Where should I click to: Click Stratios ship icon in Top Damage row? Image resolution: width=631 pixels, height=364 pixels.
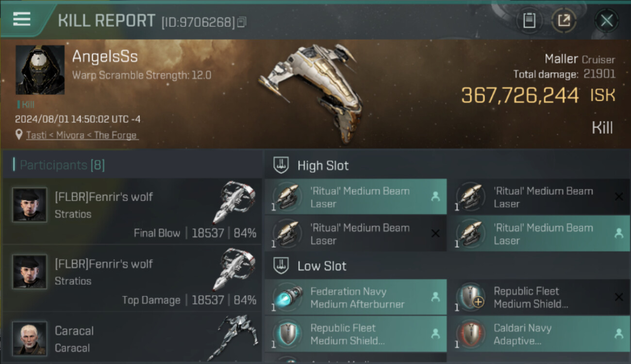[x=234, y=269]
